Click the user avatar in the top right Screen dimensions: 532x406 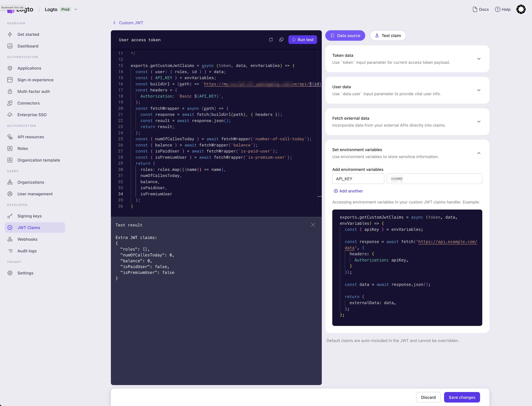coord(521,9)
